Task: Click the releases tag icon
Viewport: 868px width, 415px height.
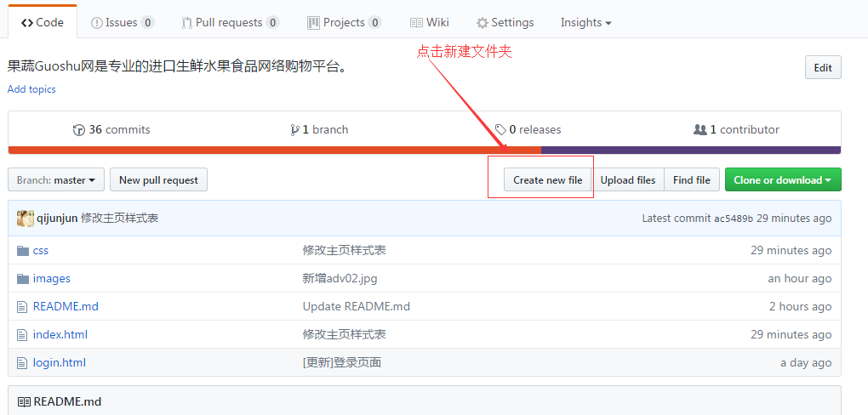Action: (x=500, y=130)
